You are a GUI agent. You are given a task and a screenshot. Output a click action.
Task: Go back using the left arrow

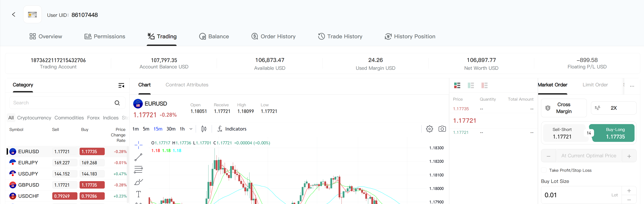coord(13,14)
